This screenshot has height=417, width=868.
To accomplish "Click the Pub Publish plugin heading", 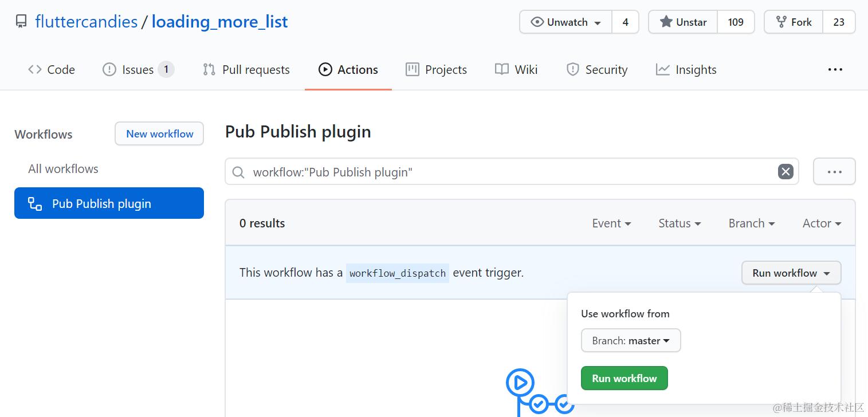I will [298, 131].
